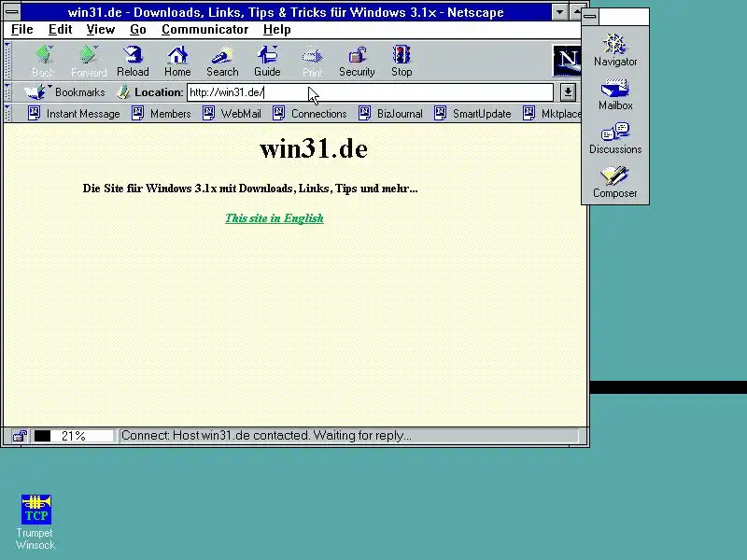This screenshot has height=560, width=747.
Task: Click the Forward toolbar button
Action: [x=89, y=61]
